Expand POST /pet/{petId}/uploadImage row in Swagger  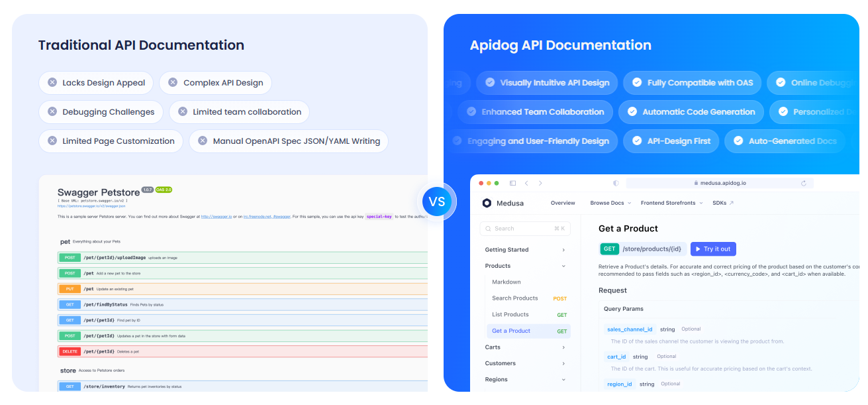click(x=242, y=257)
